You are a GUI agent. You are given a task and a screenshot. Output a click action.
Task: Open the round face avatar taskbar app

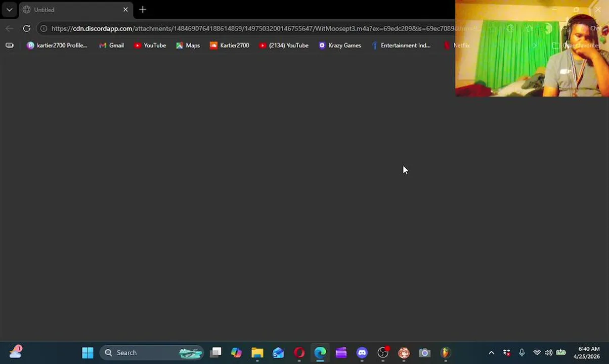click(404, 352)
